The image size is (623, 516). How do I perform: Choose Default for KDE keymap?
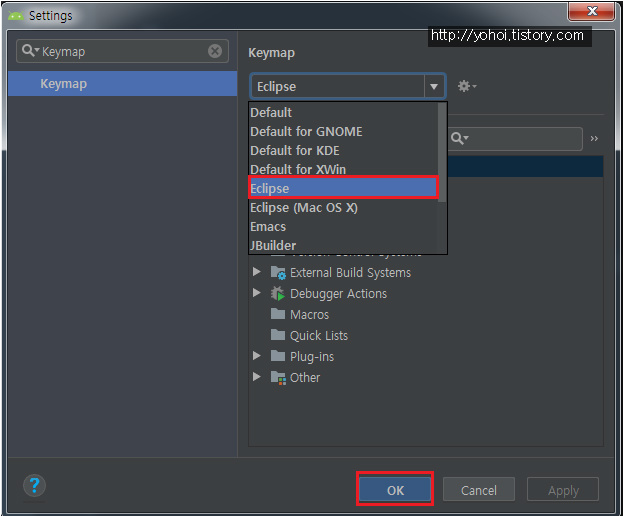(343, 151)
